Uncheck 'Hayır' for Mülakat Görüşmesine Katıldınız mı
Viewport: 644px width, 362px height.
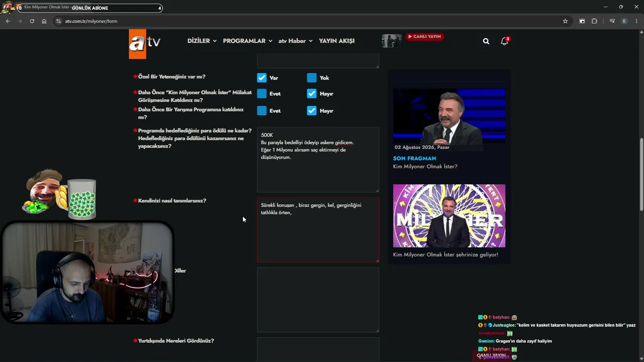[312, 94]
